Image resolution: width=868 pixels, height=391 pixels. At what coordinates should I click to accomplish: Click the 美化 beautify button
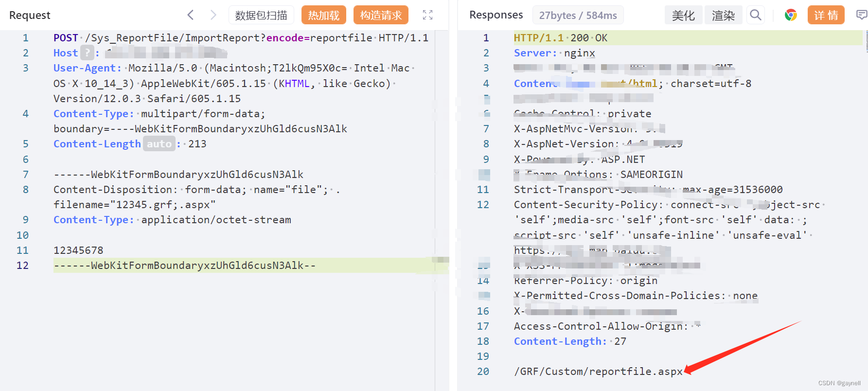pyautogui.click(x=683, y=15)
